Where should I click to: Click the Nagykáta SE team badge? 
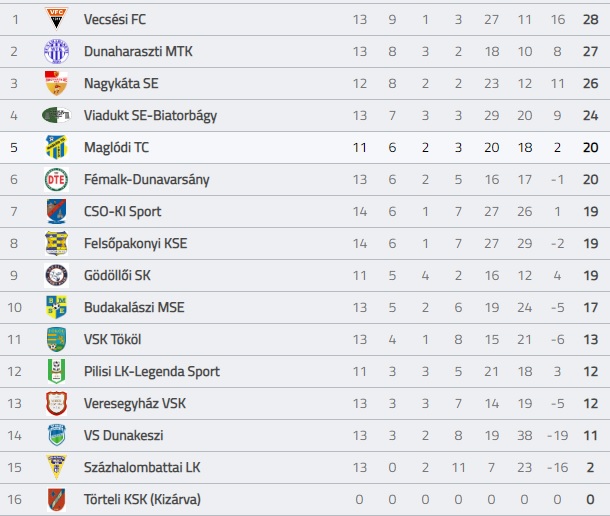pos(56,83)
